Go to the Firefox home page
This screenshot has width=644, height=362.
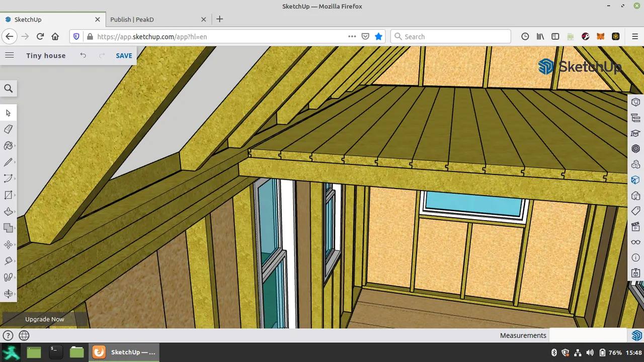[x=55, y=37]
